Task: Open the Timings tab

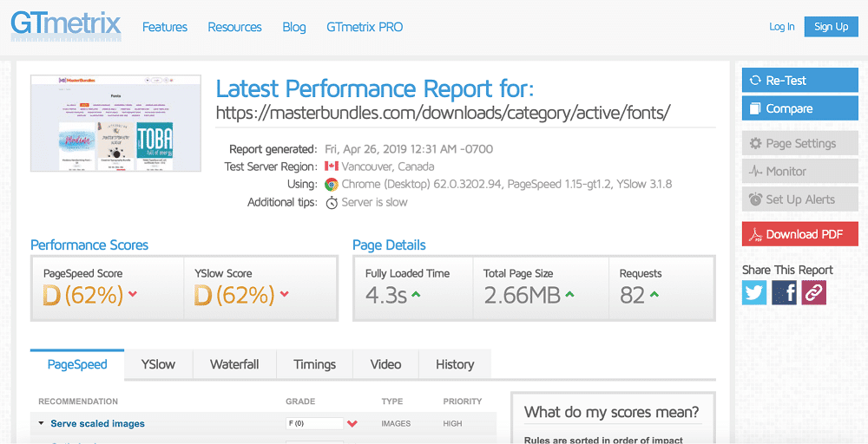Action: coord(314,364)
